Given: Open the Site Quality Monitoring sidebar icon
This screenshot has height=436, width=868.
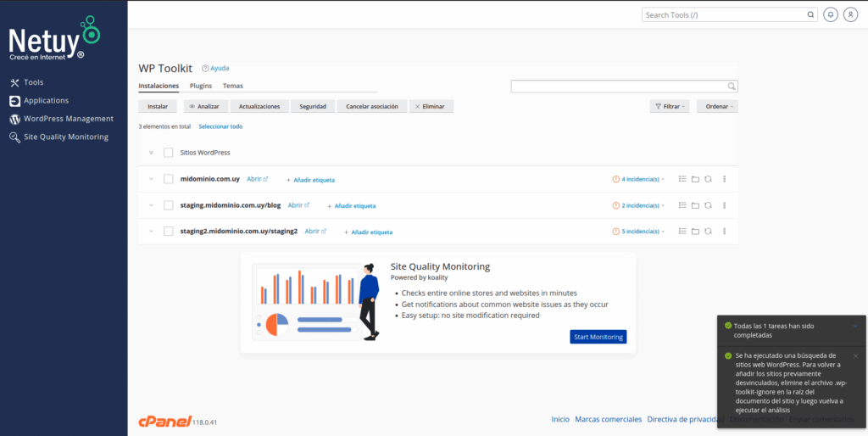Looking at the screenshot, I should (15, 137).
